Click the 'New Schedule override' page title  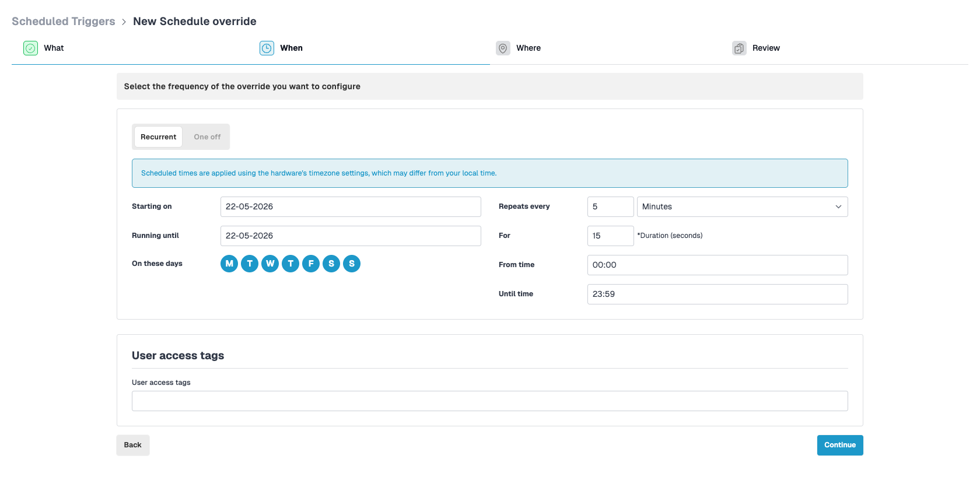pyautogui.click(x=195, y=22)
